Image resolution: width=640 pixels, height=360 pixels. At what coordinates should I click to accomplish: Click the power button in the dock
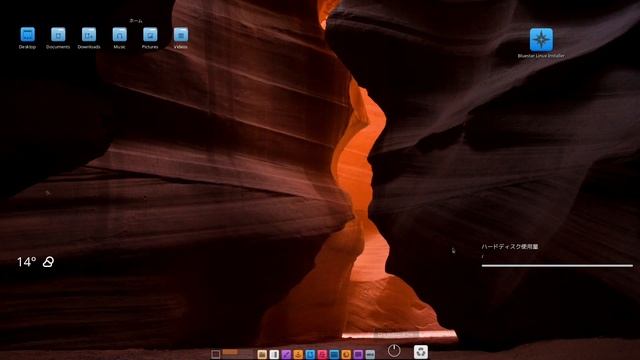[394, 351]
